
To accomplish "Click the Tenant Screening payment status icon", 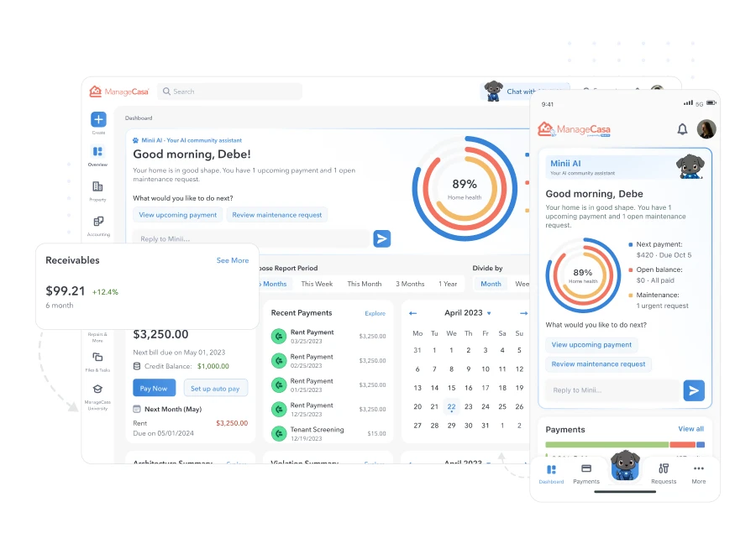I will [279, 434].
